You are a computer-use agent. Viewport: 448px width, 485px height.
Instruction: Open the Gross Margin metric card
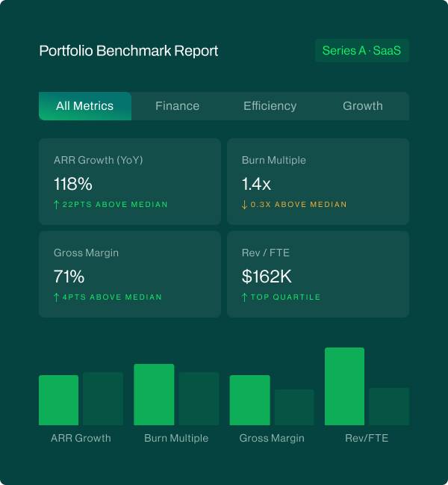click(x=130, y=274)
